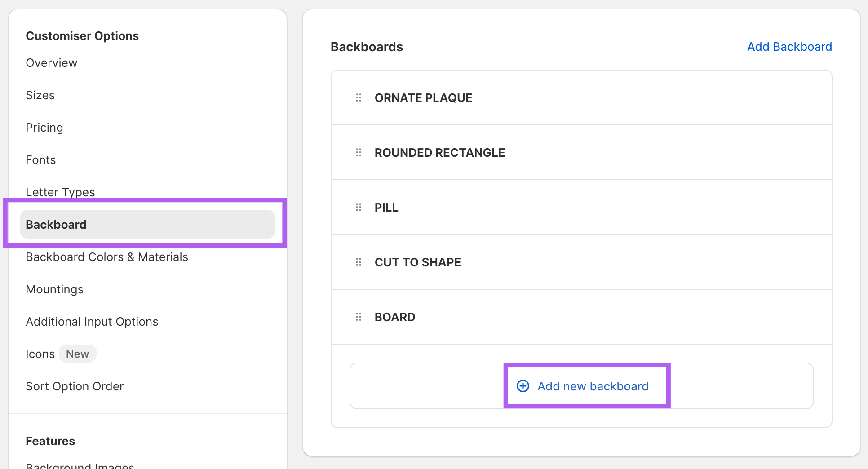Select Sort Option Order

click(75, 386)
